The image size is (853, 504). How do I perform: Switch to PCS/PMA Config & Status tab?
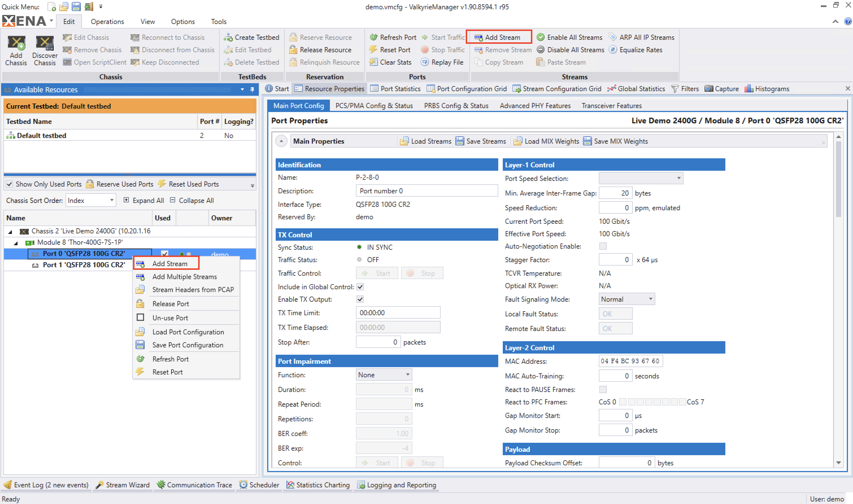374,106
